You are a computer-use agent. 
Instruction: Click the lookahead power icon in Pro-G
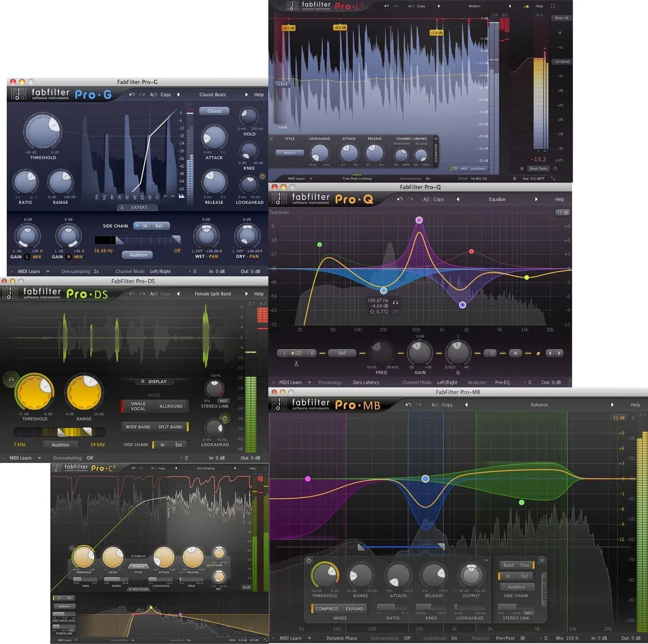[262, 176]
